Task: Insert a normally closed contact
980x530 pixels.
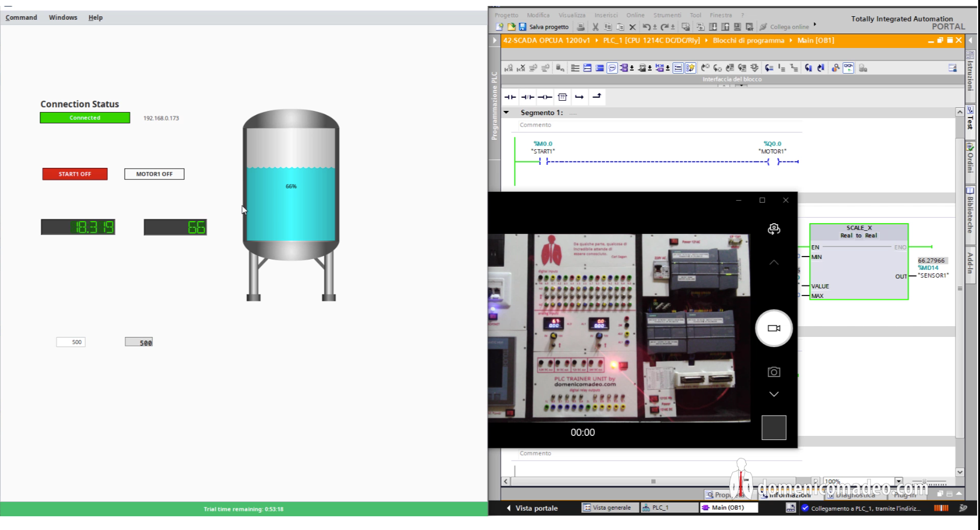Action: coord(527,97)
